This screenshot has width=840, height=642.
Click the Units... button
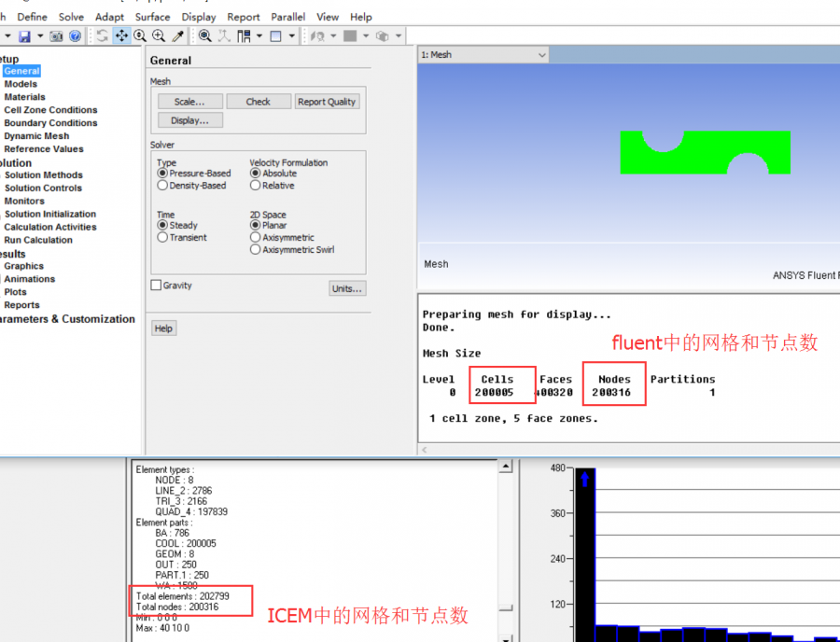(347, 288)
